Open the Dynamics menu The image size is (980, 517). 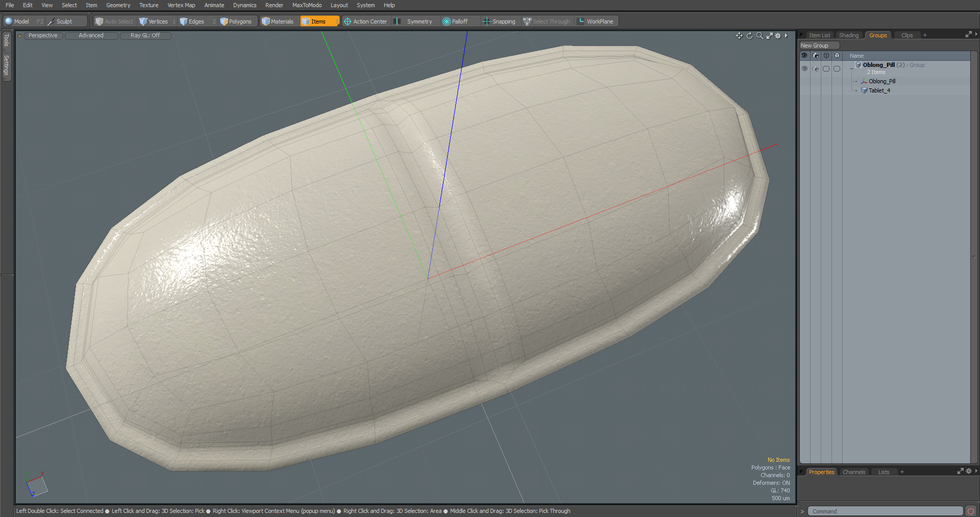tap(244, 5)
